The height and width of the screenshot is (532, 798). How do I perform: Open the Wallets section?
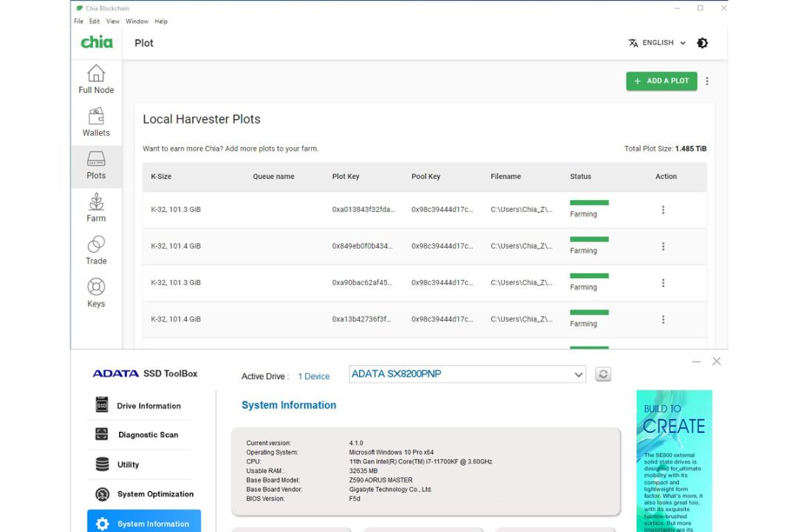pyautogui.click(x=96, y=122)
